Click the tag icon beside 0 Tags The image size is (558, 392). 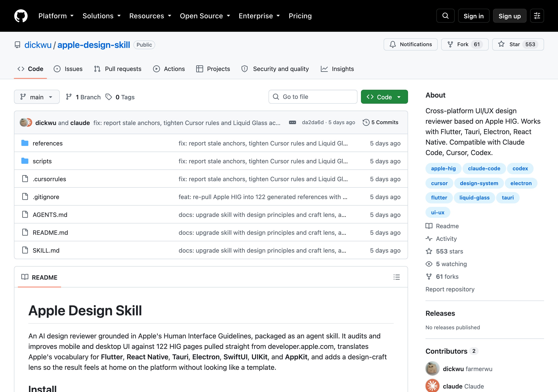coord(109,97)
